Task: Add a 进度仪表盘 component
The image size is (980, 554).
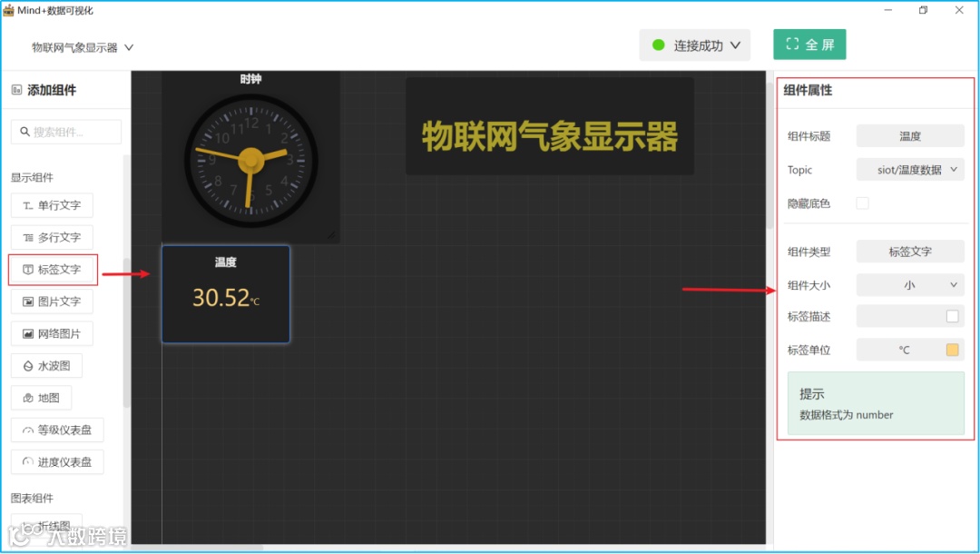Action: (57, 462)
